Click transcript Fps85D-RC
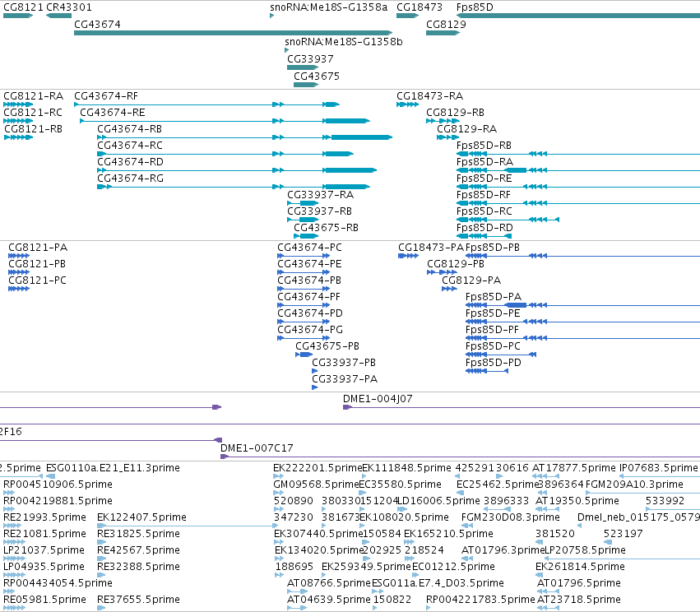Image resolution: width=700 pixels, height=612 pixels. (484, 212)
